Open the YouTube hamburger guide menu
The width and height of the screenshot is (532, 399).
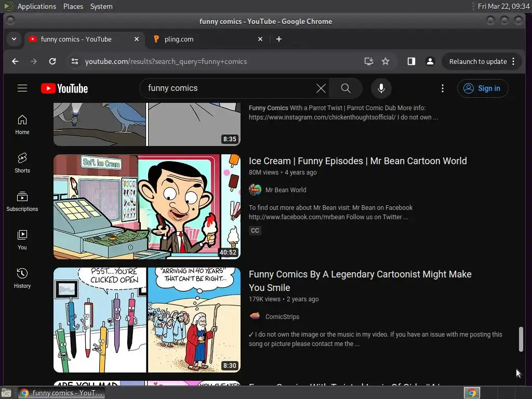pos(22,88)
